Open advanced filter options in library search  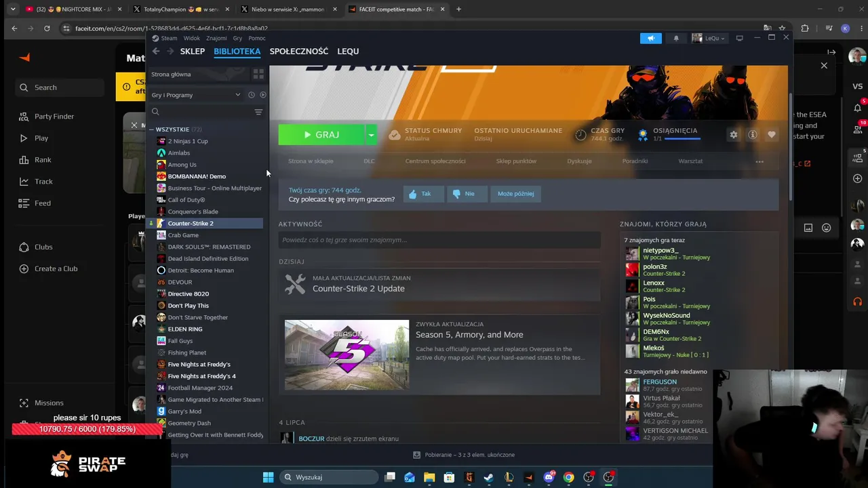pos(258,112)
